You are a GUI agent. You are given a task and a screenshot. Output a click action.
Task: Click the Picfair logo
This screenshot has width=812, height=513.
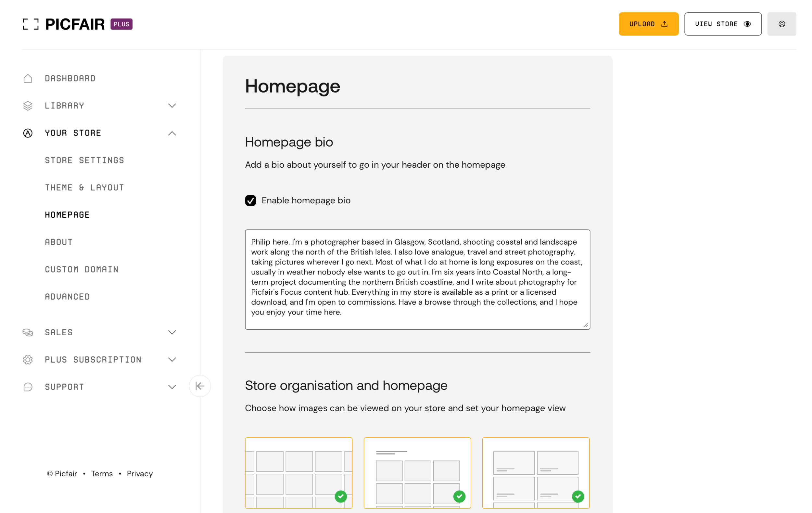(x=64, y=24)
